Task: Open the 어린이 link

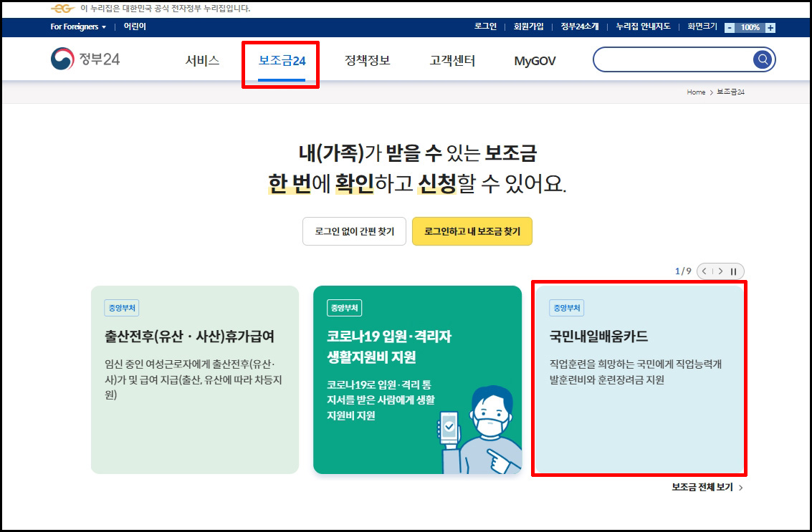Action: point(135,26)
